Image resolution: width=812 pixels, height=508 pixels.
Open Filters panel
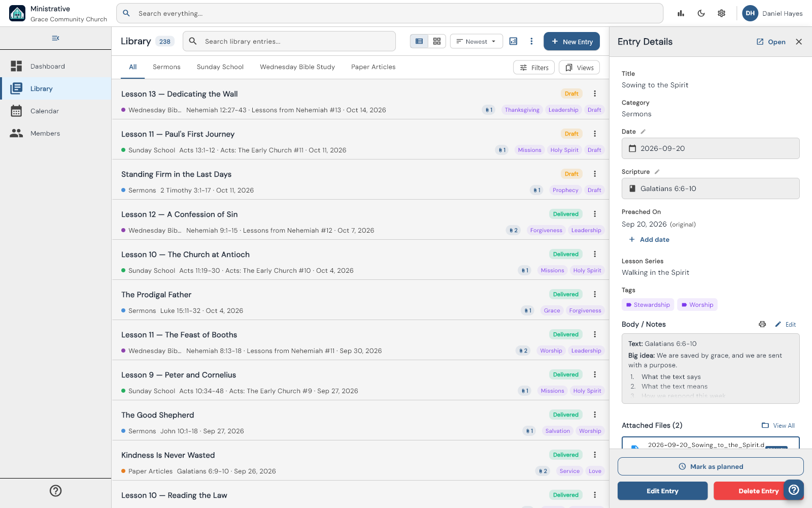coord(534,68)
